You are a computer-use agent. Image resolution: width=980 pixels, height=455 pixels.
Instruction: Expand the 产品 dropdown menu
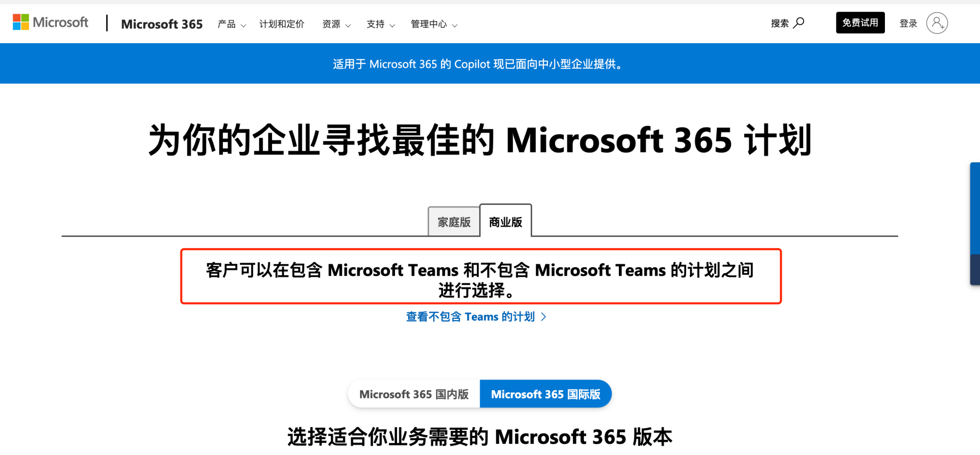pyautogui.click(x=232, y=24)
